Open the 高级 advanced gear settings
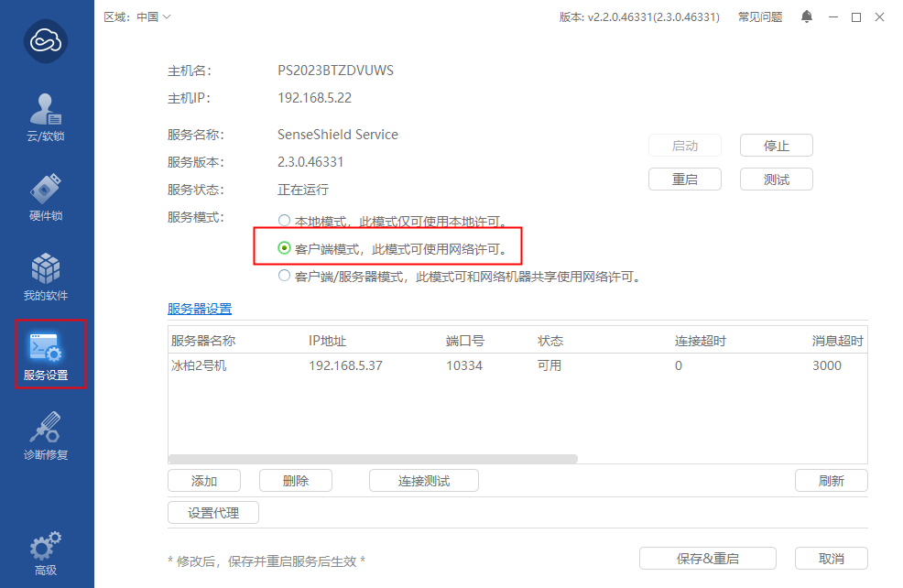The width and height of the screenshot is (903, 588). pyautogui.click(x=46, y=552)
